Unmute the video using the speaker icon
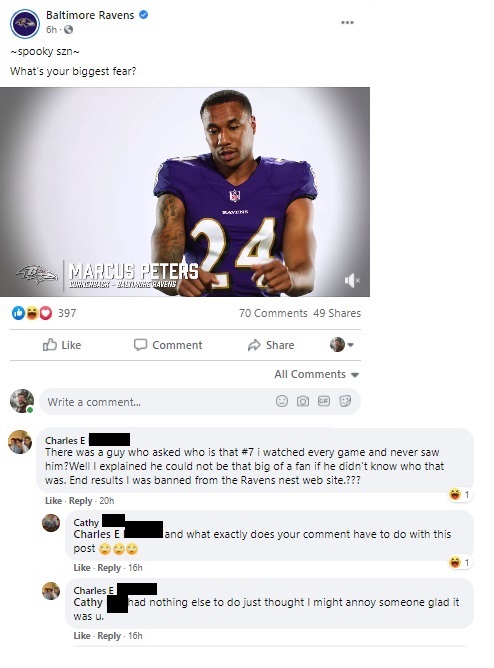494x668 pixels. [x=352, y=280]
